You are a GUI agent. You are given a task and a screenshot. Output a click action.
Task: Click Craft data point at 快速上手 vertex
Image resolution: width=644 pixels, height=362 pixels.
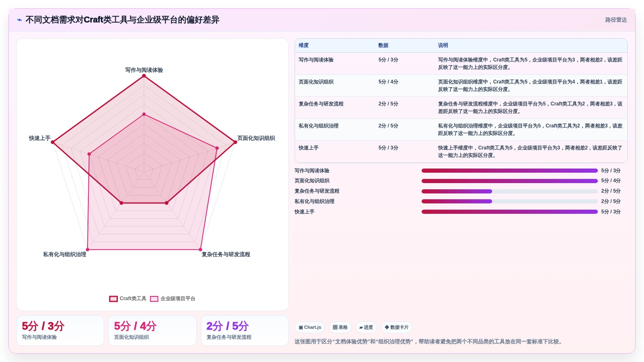tap(53, 142)
